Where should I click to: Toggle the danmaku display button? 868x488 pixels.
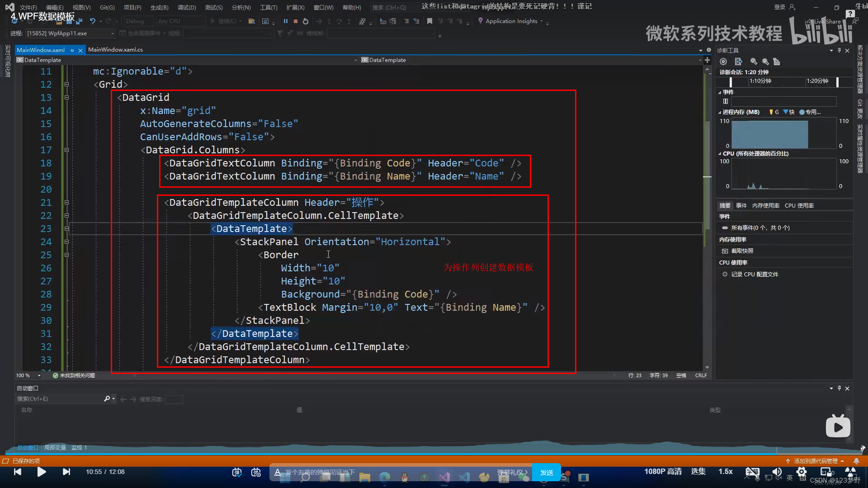pos(237,472)
